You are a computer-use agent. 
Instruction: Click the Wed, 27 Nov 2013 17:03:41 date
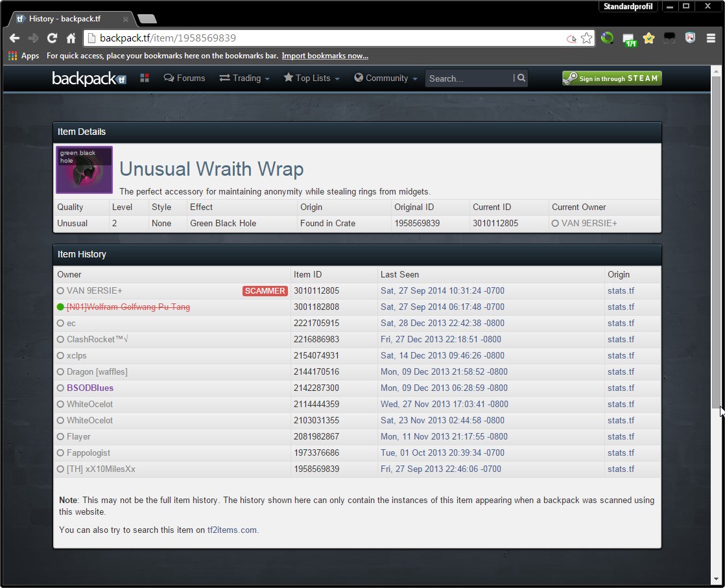(444, 404)
